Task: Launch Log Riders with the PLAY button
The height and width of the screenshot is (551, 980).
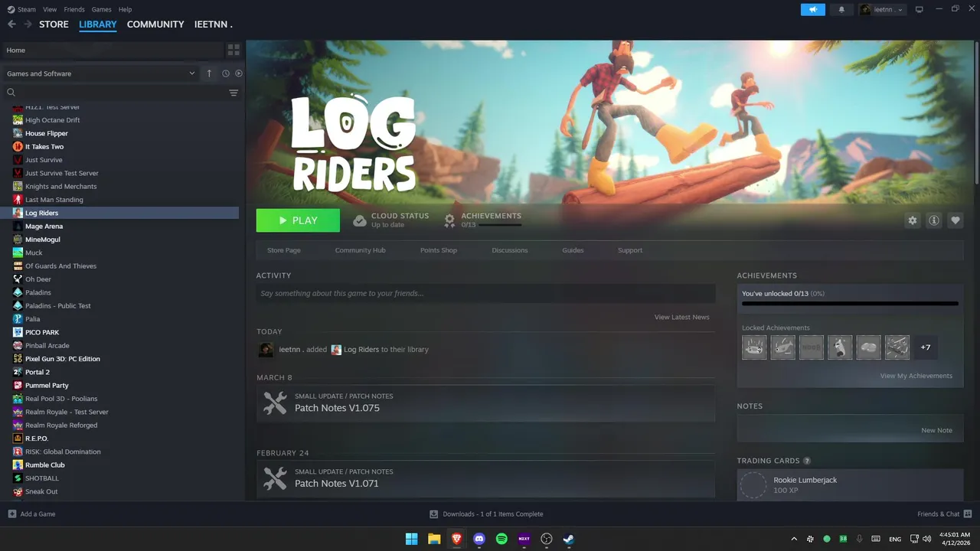Action: pos(298,220)
